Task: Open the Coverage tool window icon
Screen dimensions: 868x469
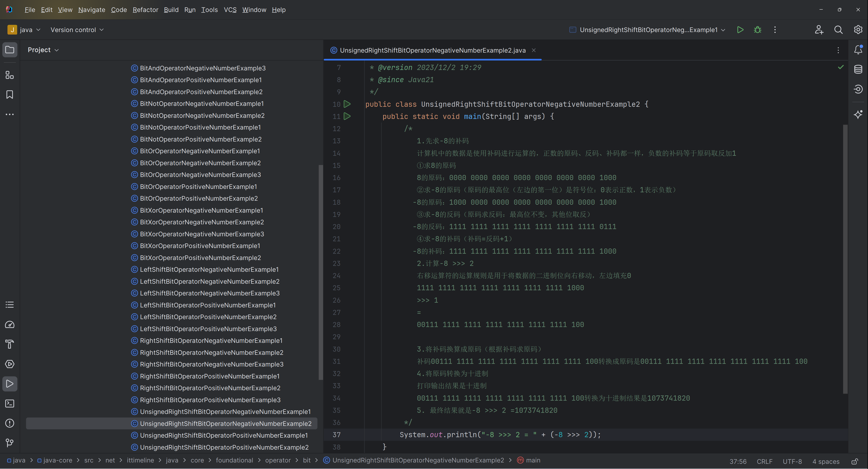Action: coord(858,89)
